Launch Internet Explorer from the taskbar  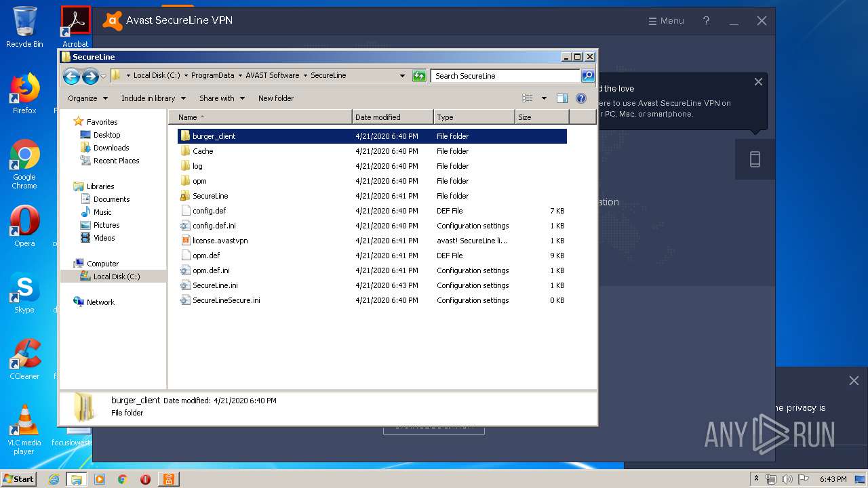pyautogui.click(x=54, y=479)
